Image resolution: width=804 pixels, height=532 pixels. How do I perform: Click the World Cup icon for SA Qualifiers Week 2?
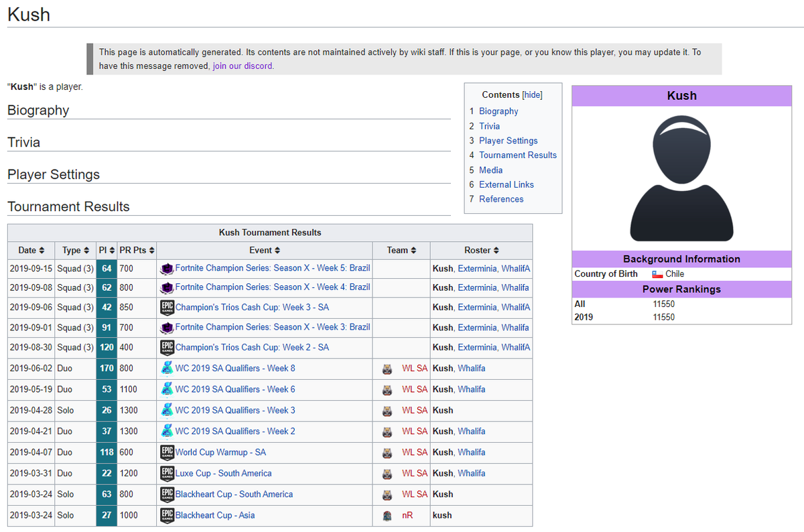(x=167, y=431)
